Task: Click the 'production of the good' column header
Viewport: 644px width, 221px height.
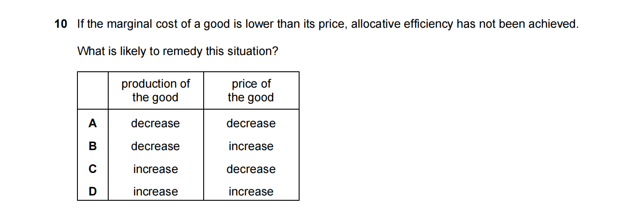Action: coord(155,91)
